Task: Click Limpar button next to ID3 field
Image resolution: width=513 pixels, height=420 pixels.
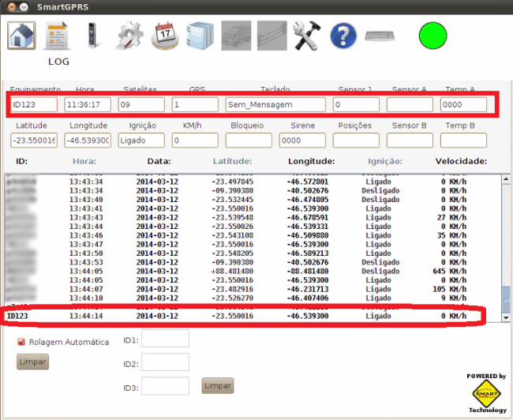Action: (x=218, y=385)
